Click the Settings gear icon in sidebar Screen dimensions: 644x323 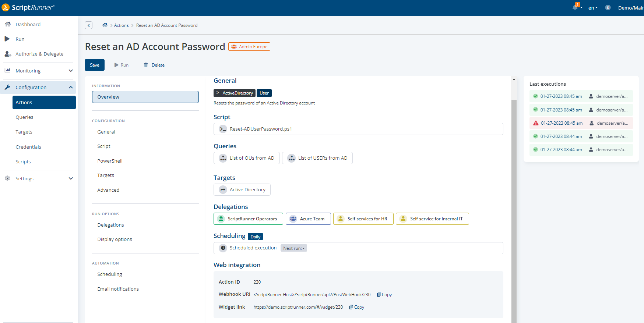[x=7, y=178]
